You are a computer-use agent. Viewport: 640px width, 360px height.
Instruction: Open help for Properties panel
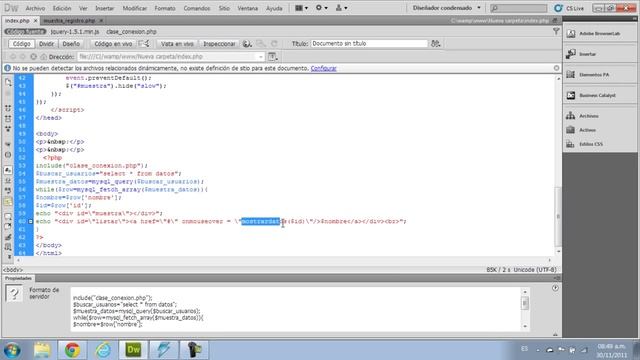point(555,288)
